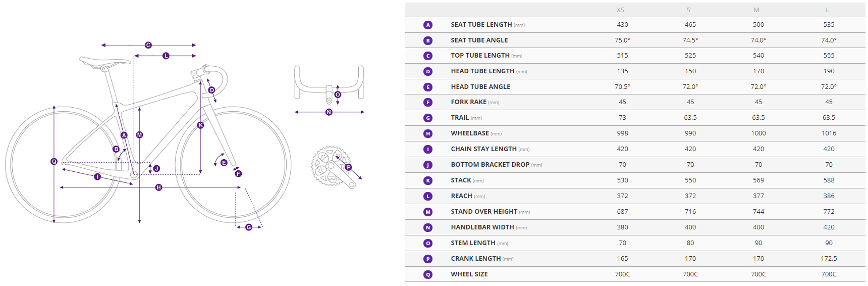Click the G trail marker below the front wheel
This screenshot has height=286, width=868.
tap(249, 227)
